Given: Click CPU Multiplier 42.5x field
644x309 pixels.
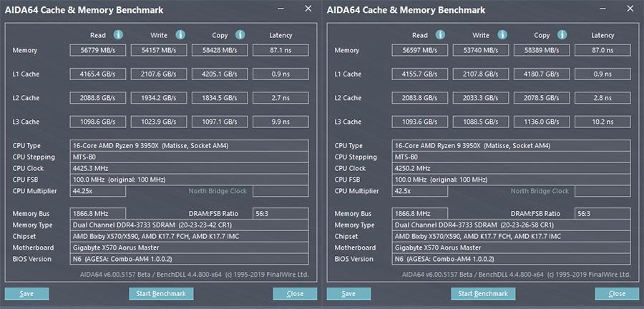Looking at the screenshot, I should (x=420, y=191).
